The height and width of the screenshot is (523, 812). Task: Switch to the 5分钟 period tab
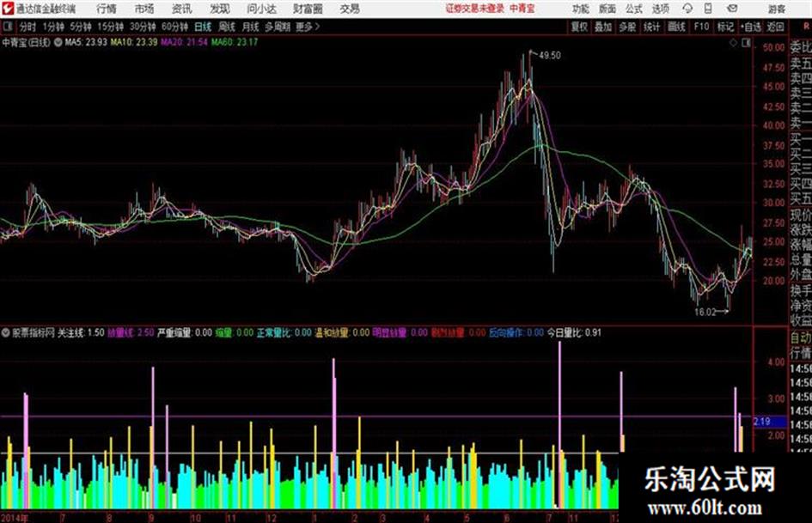81,27
